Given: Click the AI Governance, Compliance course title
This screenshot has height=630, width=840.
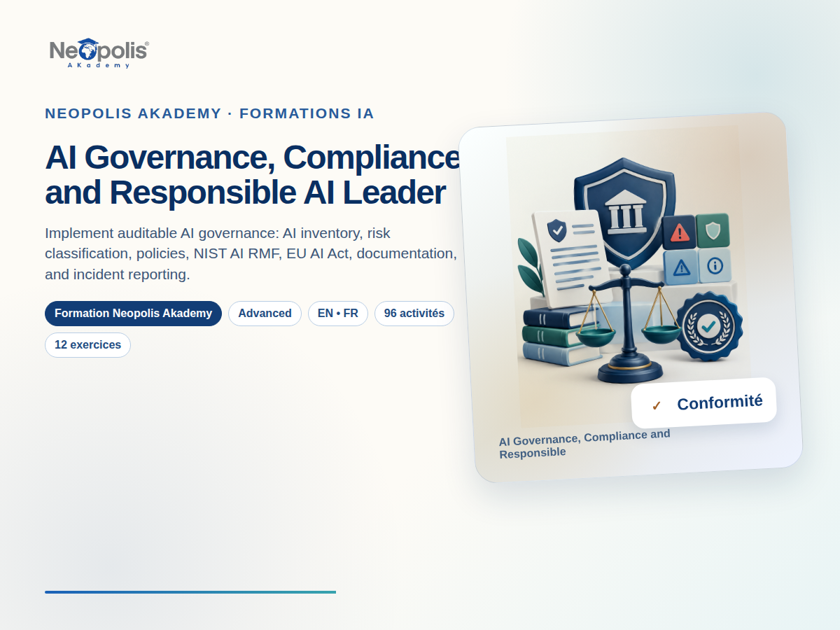Looking at the screenshot, I should pyautogui.click(x=253, y=175).
